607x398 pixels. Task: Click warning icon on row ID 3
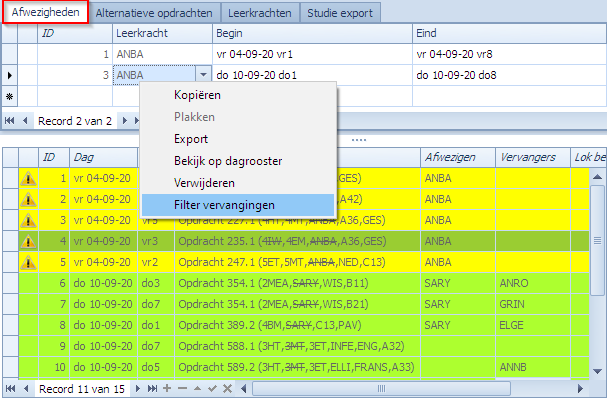28,220
